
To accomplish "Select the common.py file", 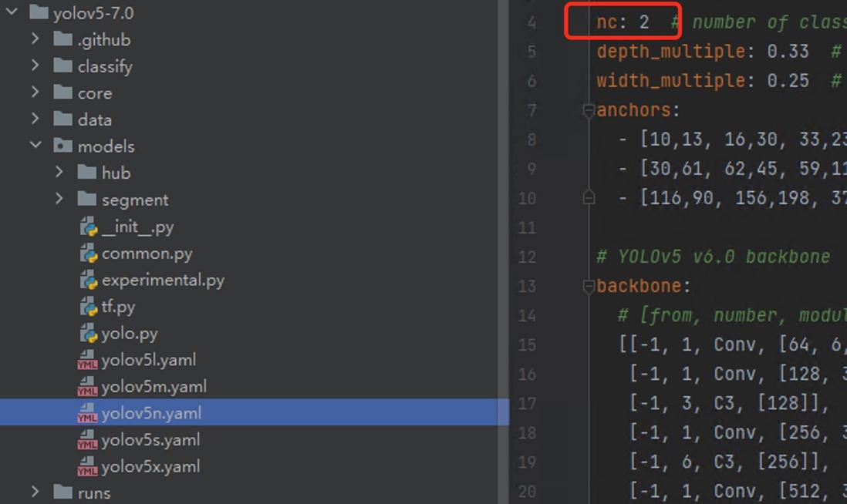I will tap(147, 254).
